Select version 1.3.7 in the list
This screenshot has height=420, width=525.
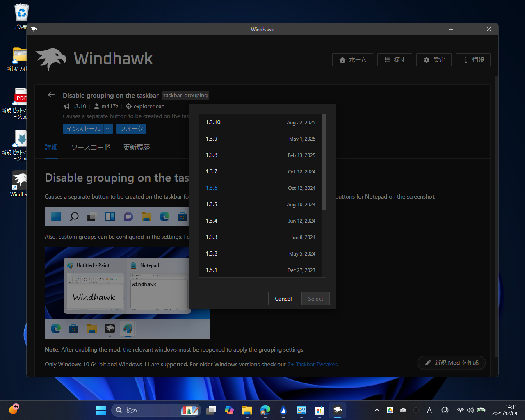click(260, 171)
